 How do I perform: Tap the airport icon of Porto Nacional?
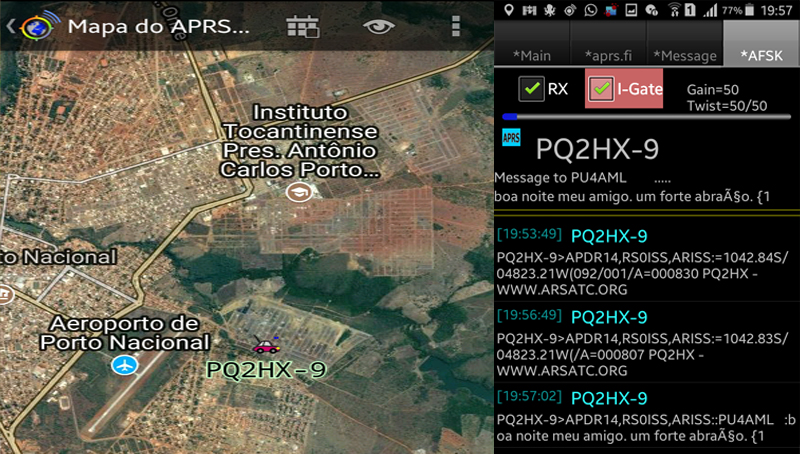(124, 365)
